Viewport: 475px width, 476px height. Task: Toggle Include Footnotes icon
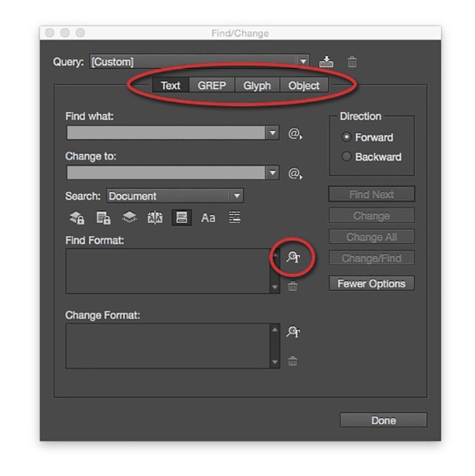(181, 217)
